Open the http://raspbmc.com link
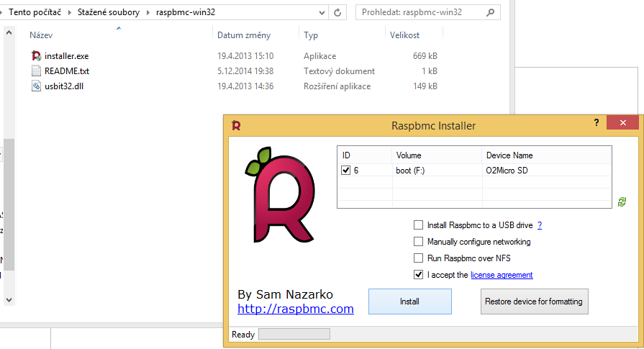This screenshot has height=349, width=644. pyautogui.click(x=295, y=309)
